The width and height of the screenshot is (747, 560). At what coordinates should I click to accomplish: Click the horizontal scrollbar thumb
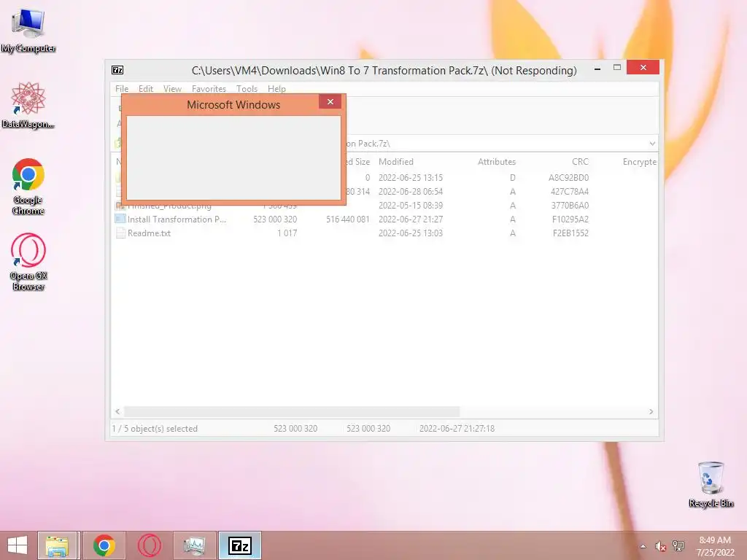click(292, 411)
